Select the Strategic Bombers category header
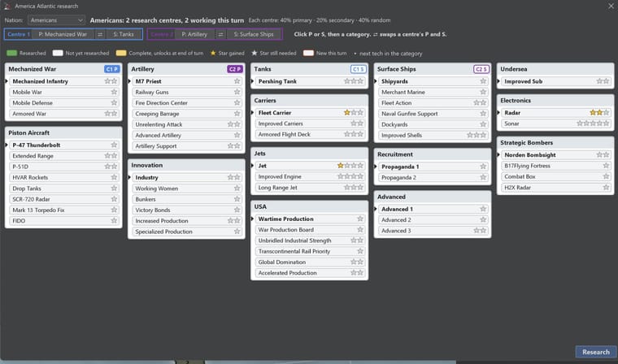The width and height of the screenshot is (618, 364). pyautogui.click(x=555, y=143)
